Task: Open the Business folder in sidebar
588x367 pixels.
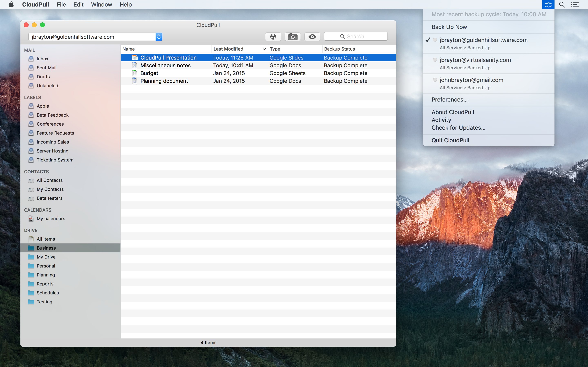Action: (x=46, y=248)
